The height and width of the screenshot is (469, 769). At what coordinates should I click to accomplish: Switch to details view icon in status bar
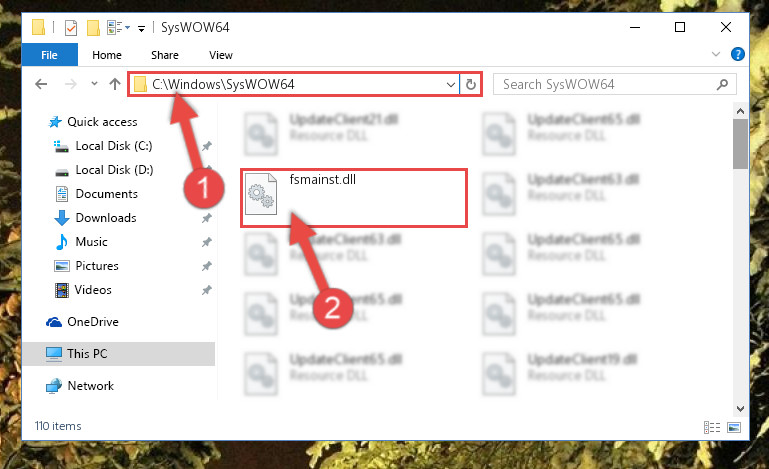pyautogui.click(x=712, y=427)
